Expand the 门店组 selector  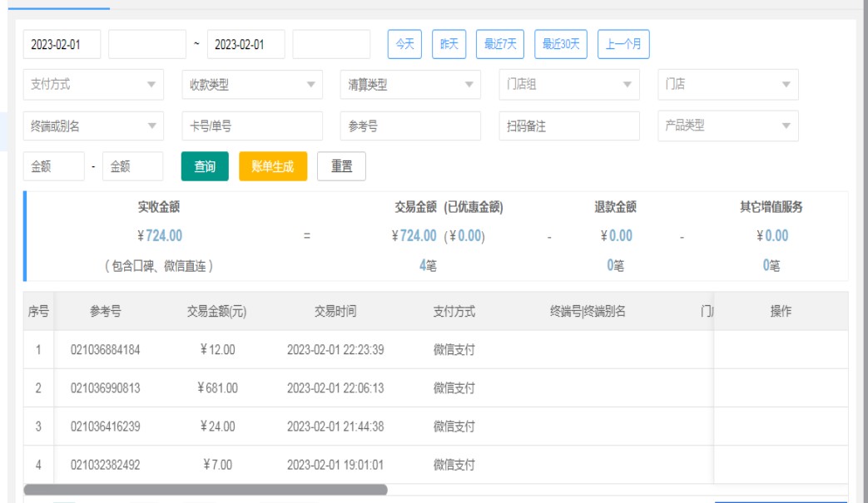(x=569, y=84)
